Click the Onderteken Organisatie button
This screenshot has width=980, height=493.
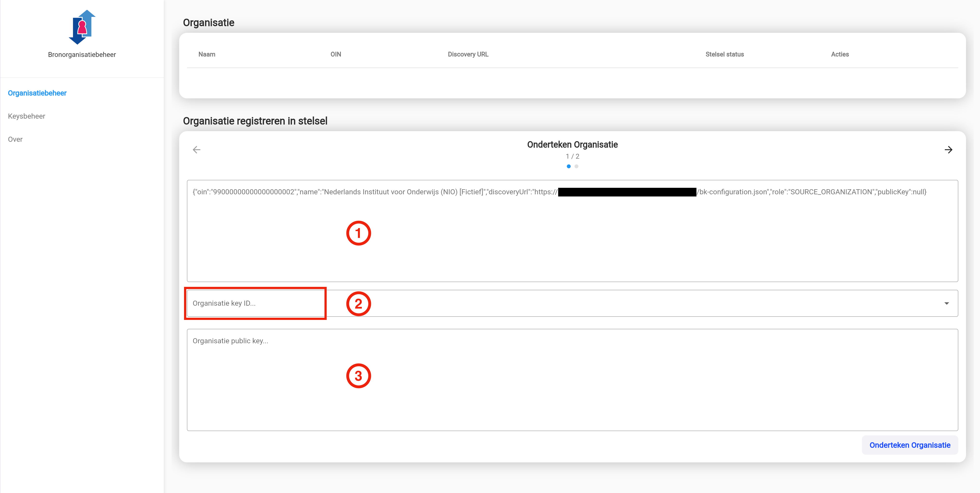pos(910,445)
